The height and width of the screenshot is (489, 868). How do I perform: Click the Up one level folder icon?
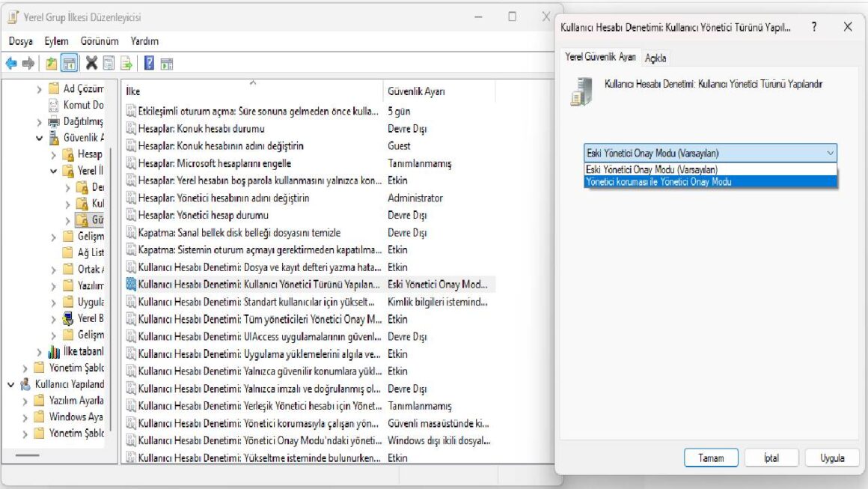click(52, 64)
